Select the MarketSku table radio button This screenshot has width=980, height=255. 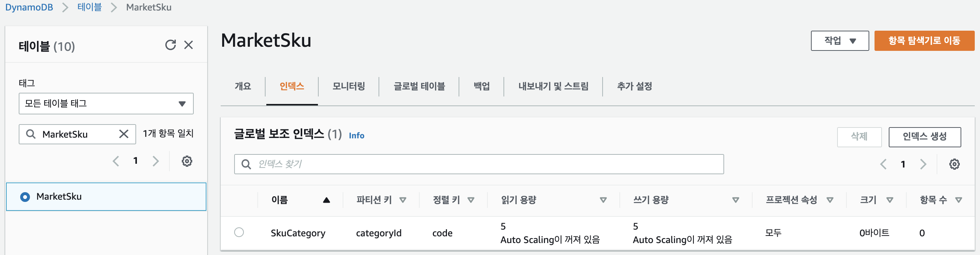pos(25,197)
